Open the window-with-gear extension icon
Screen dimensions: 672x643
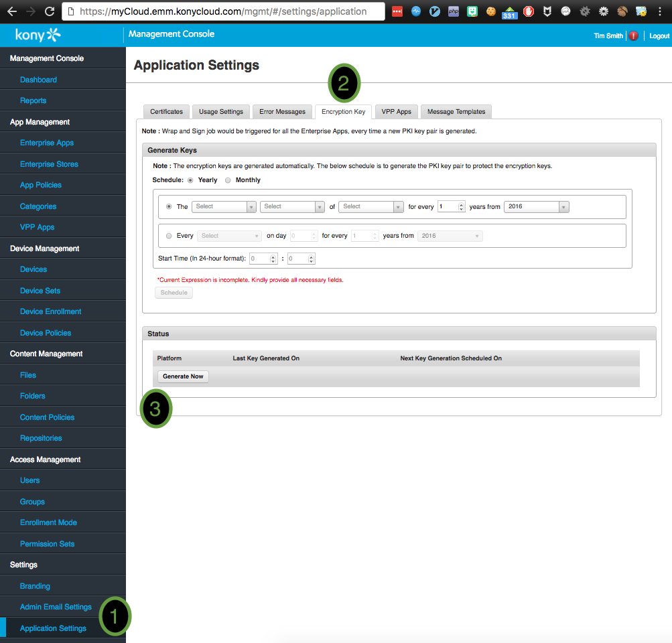click(x=641, y=11)
